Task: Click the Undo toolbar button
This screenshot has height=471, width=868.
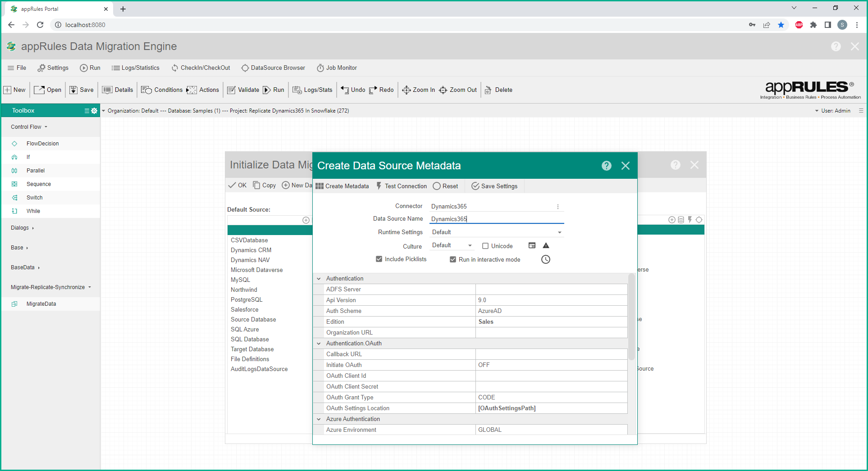Action: (x=353, y=90)
